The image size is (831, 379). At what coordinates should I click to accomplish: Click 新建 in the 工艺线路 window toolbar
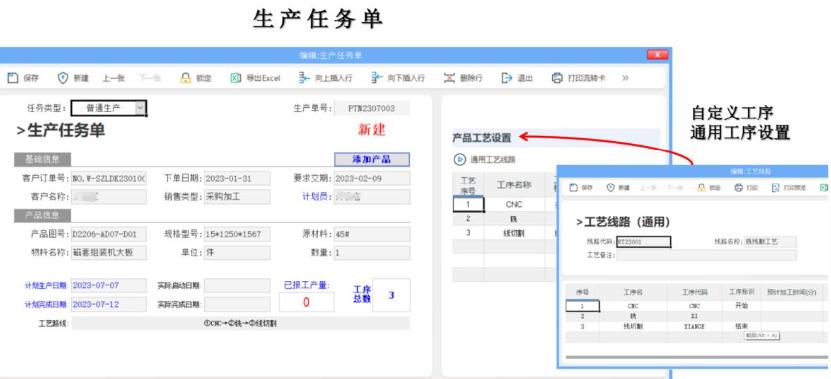coord(618,188)
